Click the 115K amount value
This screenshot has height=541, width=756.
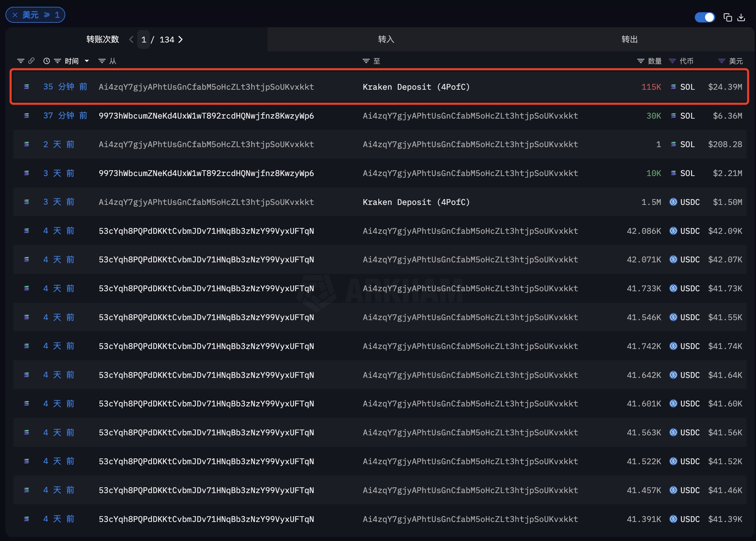pos(651,87)
